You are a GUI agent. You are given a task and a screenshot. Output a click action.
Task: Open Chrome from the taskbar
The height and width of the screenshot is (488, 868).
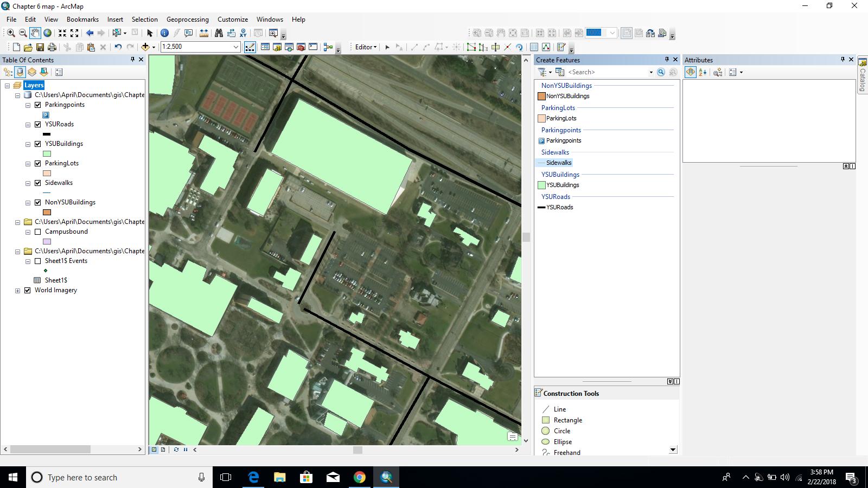(x=359, y=477)
